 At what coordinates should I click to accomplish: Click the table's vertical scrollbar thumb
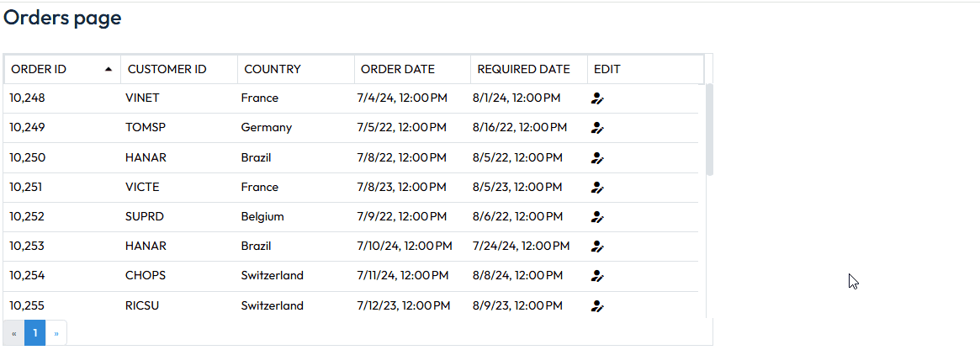pyautogui.click(x=709, y=130)
